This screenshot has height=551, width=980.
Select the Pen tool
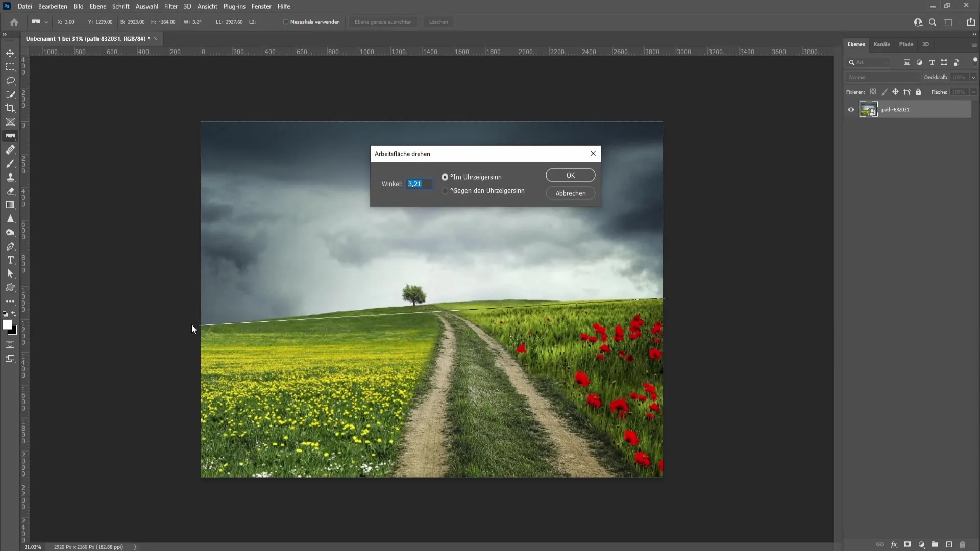(x=10, y=246)
